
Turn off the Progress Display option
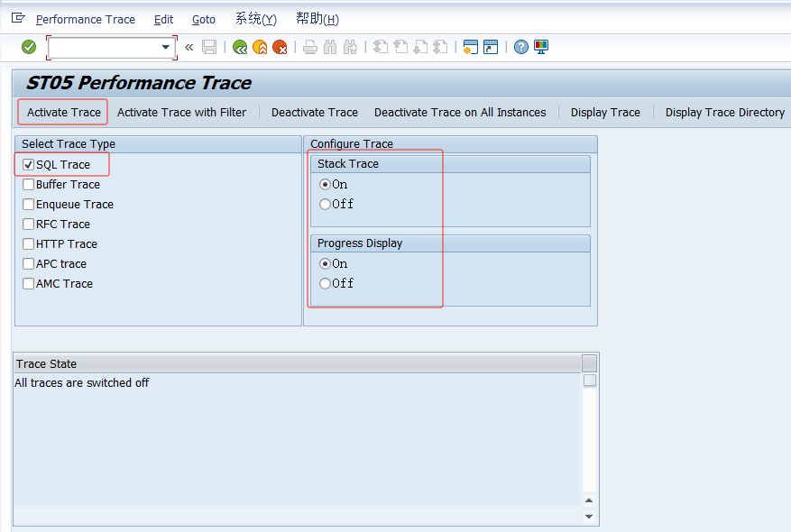(x=323, y=283)
